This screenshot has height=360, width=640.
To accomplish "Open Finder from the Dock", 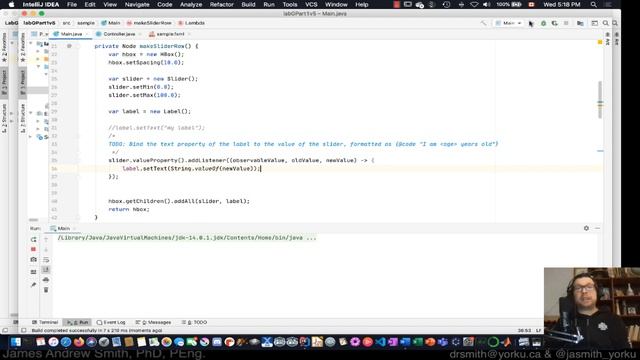I will click(16, 342).
